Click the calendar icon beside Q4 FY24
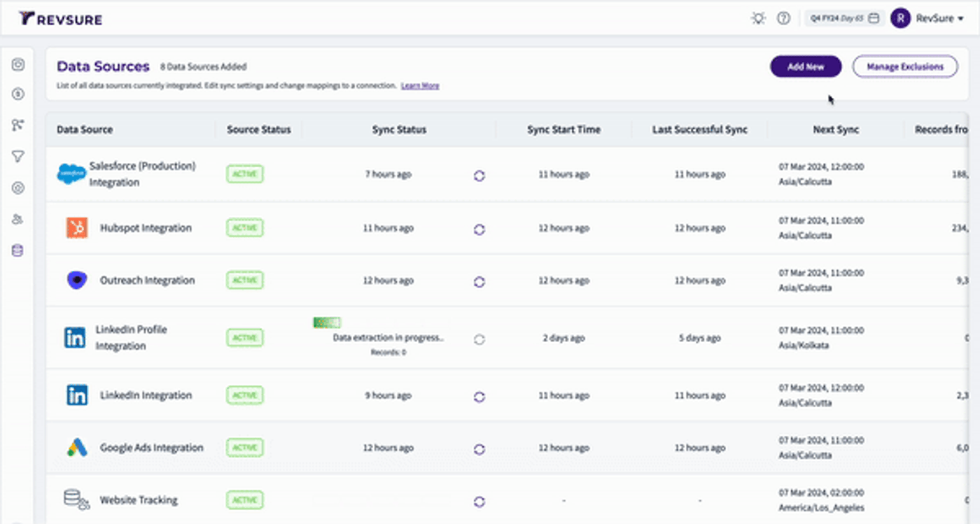The image size is (980, 524). point(874,19)
